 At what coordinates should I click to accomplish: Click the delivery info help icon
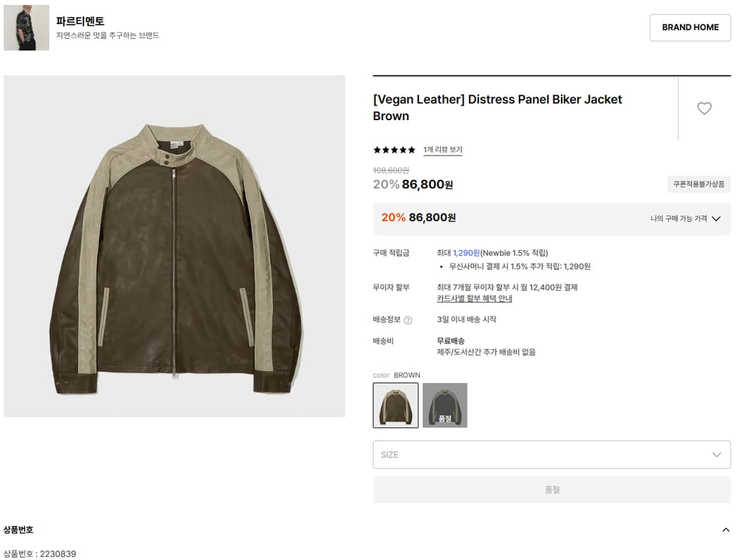[408, 320]
